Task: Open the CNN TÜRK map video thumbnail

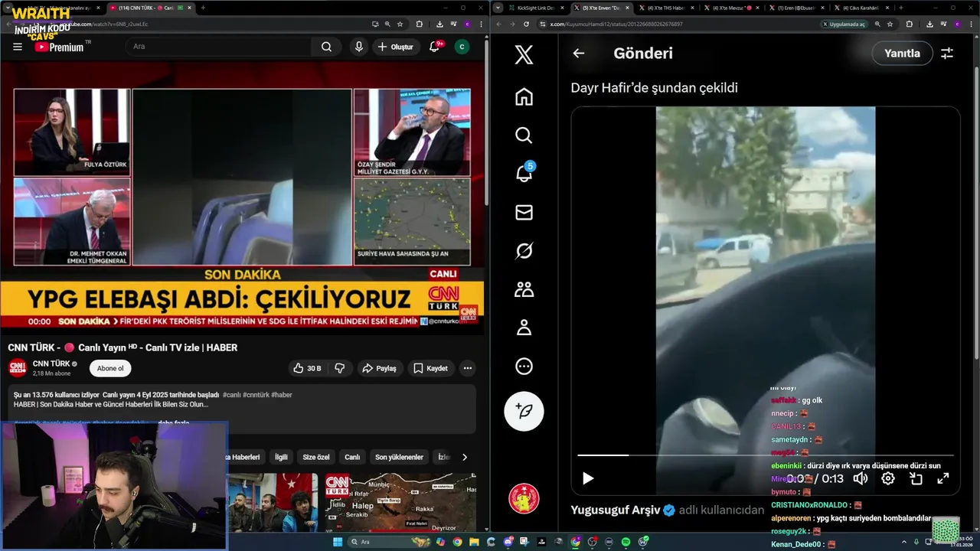Action: 399,502
